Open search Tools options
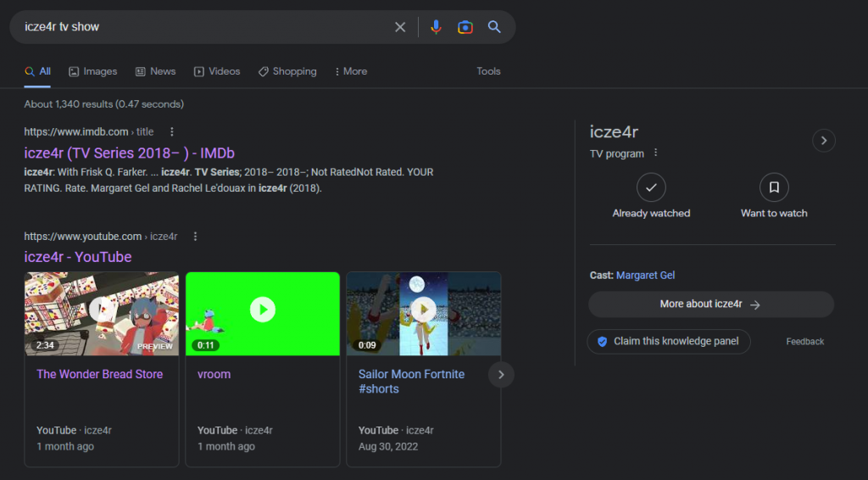 [488, 71]
